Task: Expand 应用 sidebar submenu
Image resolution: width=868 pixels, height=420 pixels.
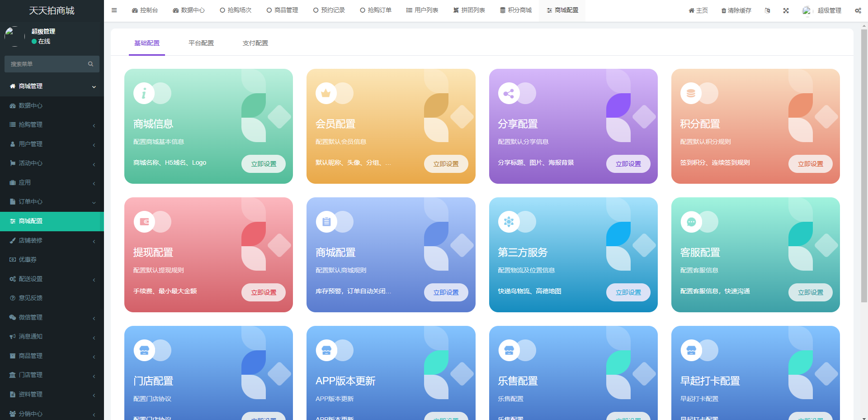Action: [x=52, y=182]
